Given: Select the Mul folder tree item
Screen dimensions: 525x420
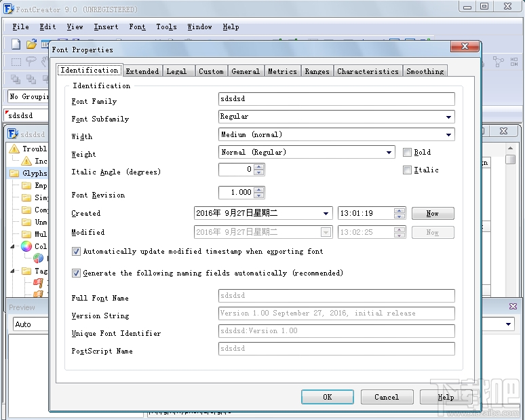Looking at the screenshot, I should (35, 234).
